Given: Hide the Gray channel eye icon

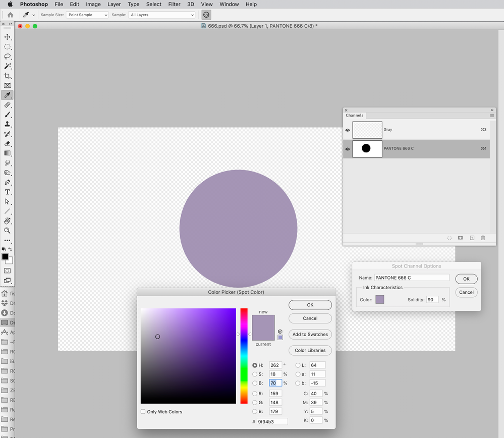Looking at the screenshot, I should (348, 130).
